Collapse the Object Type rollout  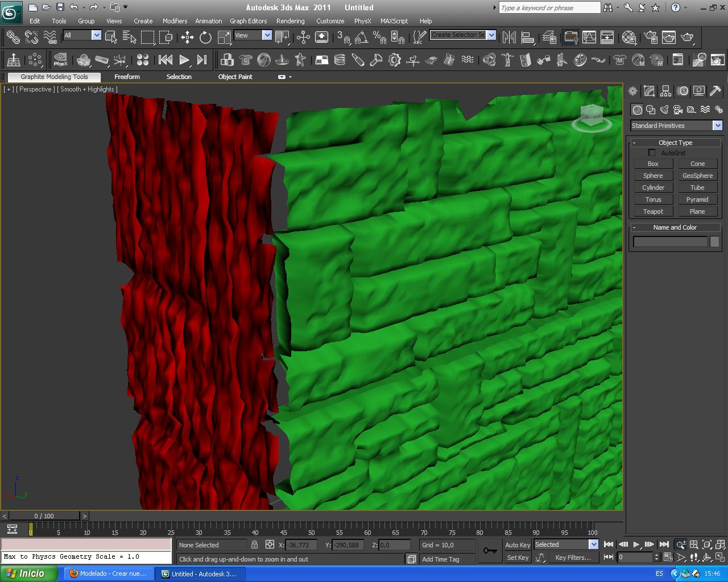point(675,143)
